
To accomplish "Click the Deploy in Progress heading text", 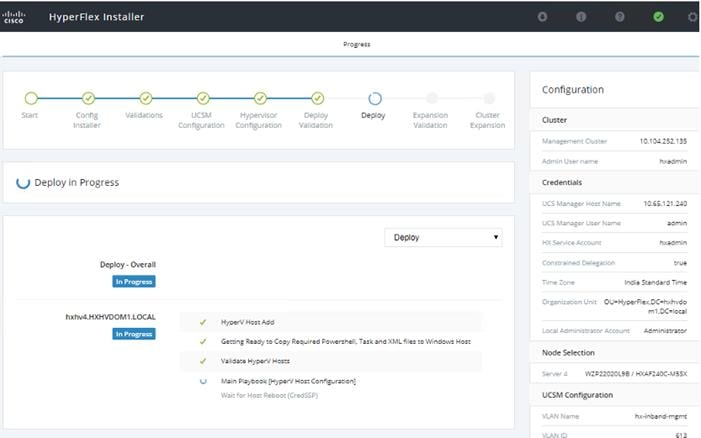I will point(76,182).
